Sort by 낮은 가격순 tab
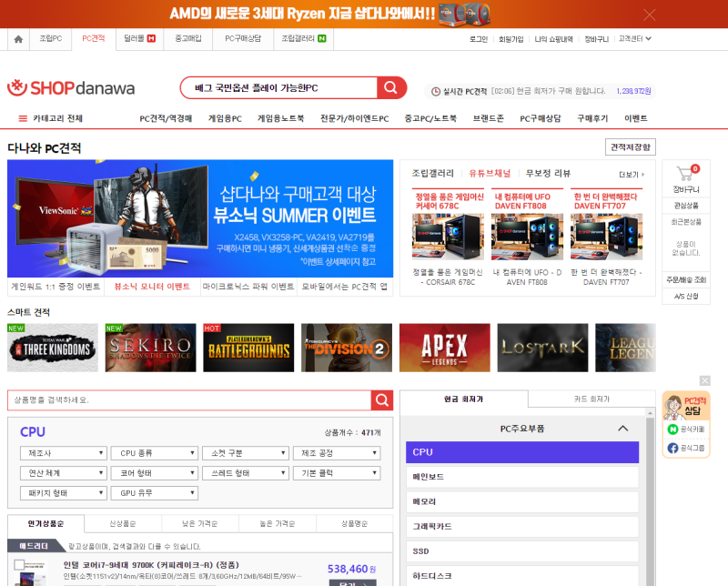This screenshot has height=586, width=728. [x=200, y=523]
